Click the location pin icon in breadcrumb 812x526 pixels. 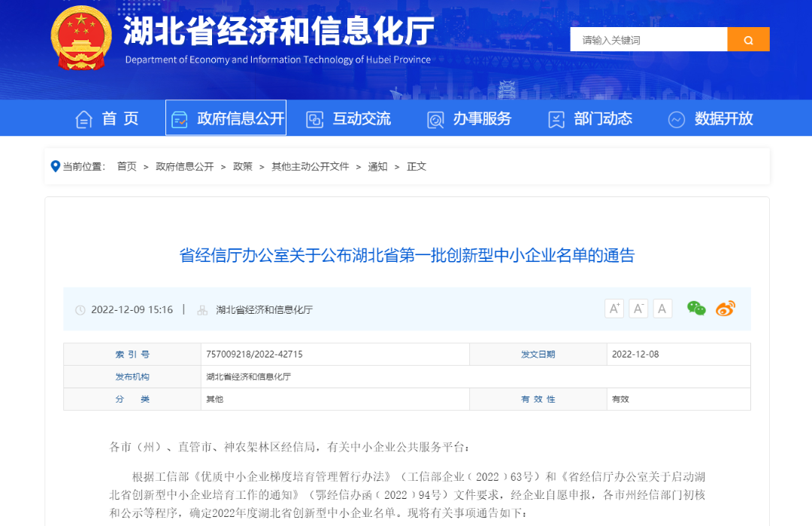pyautogui.click(x=56, y=166)
